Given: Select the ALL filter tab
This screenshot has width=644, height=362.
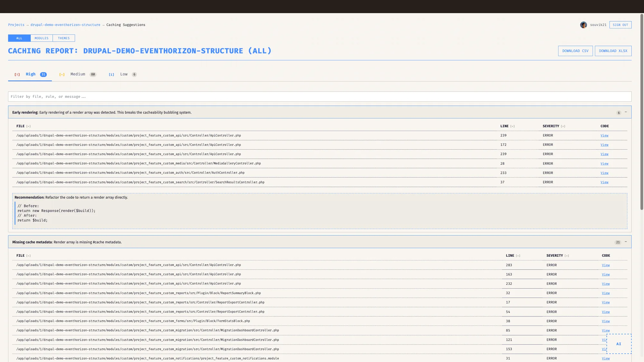Looking at the screenshot, I should click(x=19, y=38).
